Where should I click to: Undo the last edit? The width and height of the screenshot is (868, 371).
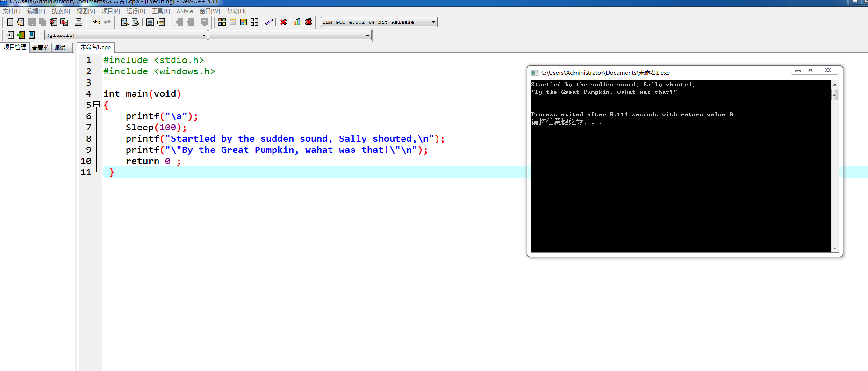click(97, 22)
